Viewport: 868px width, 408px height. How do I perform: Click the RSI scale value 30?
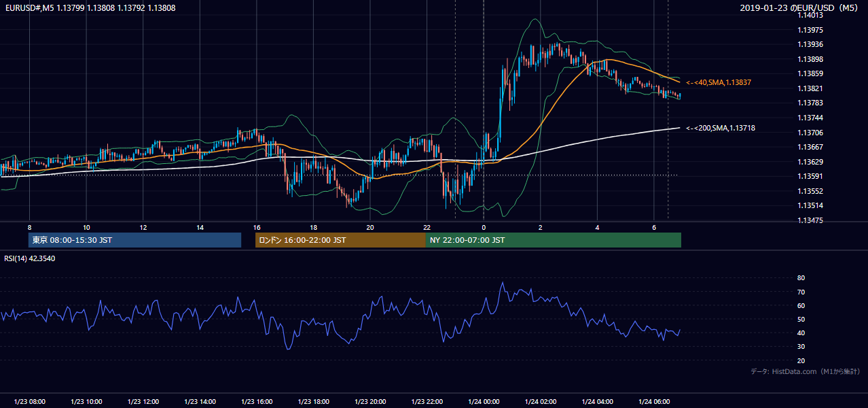pos(801,347)
